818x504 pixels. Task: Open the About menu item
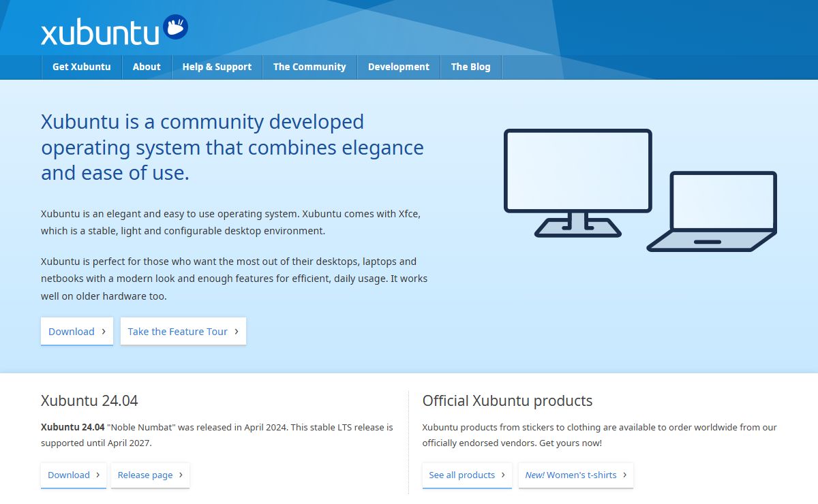tap(147, 67)
